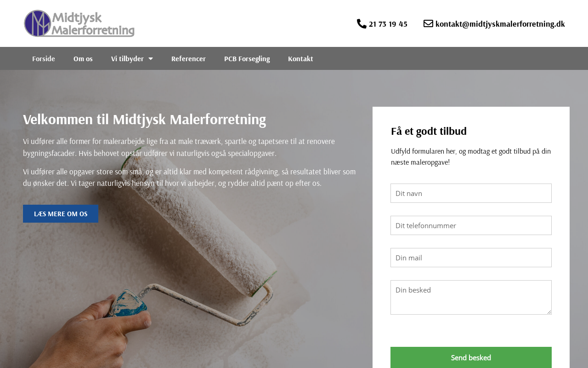Click the envelope email icon
The image size is (588, 368).
pyautogui.click(x=428, y=23)
